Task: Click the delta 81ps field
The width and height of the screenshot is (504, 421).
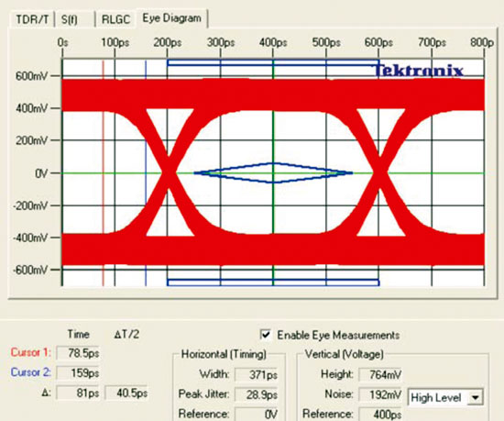Action: [78, 393]
